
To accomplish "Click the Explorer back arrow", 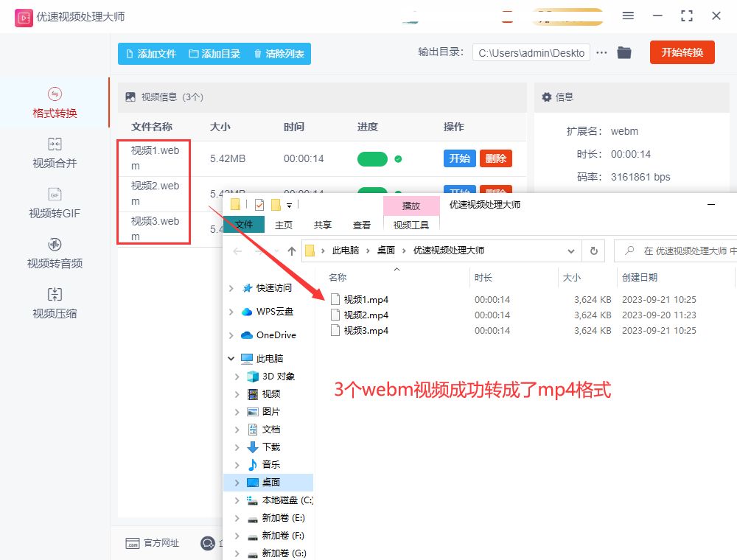I will (x=237, y=251).
